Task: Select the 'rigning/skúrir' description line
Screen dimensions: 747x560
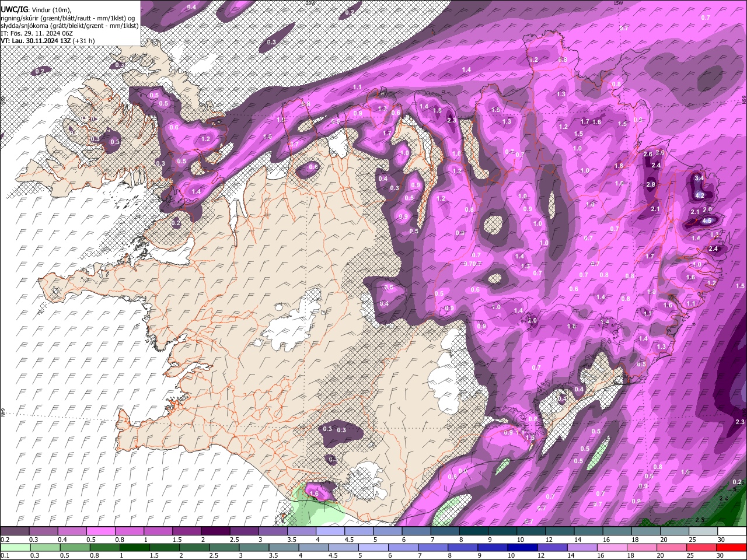Action: 68,18
